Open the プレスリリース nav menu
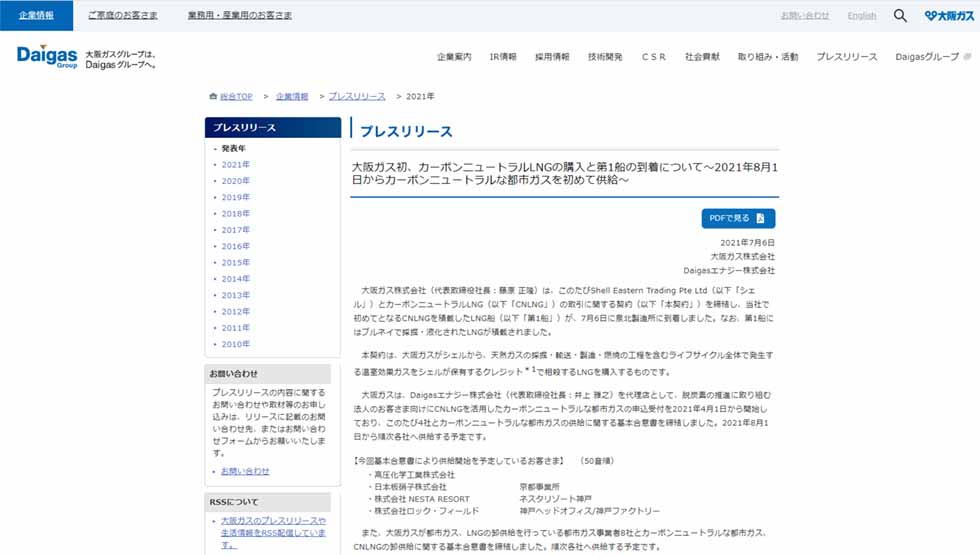This screenshot has height=555, width=980. [847, 57]
